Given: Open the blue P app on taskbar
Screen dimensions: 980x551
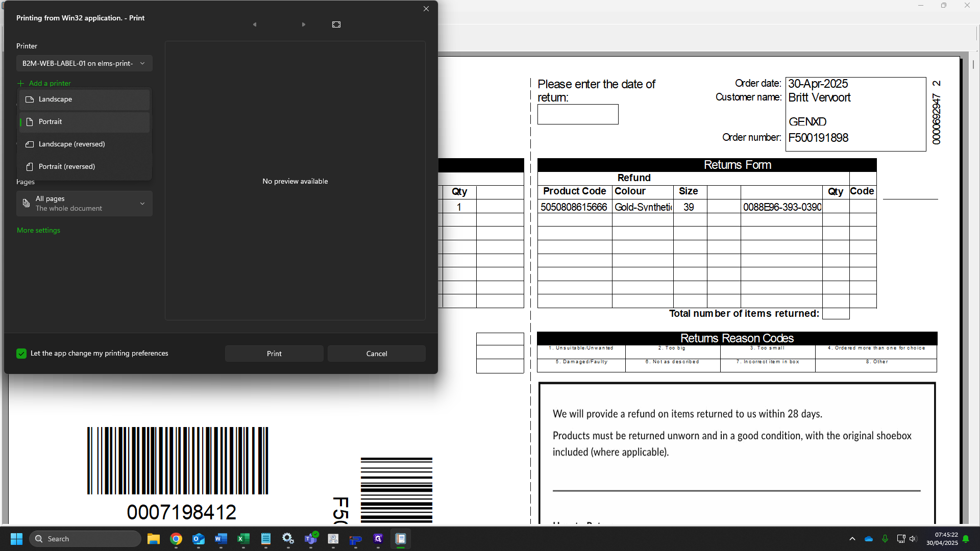Looking at the screenshot, I should (x=356, y=539).
